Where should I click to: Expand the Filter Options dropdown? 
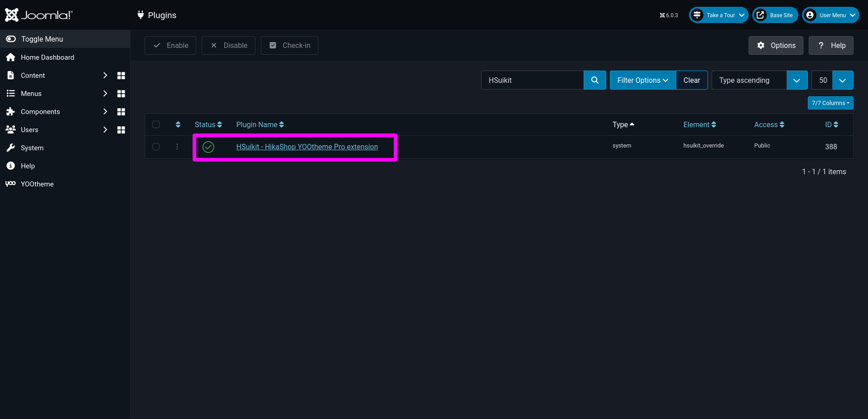(642, 80)
